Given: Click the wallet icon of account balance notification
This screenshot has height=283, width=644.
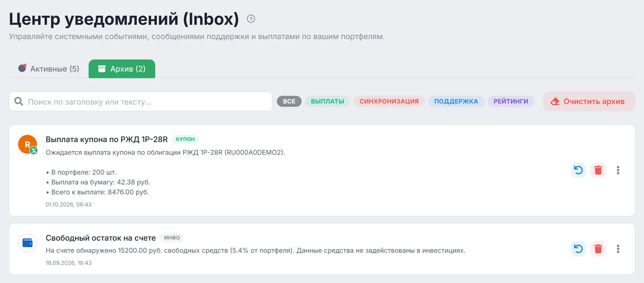Looking at the screenshot, I should [28, 243].
